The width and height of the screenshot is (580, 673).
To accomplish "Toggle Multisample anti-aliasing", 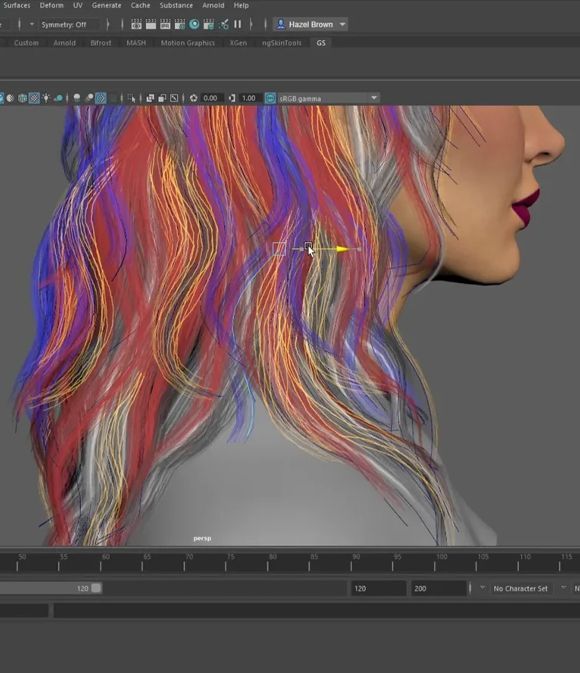I will (100, 98).
